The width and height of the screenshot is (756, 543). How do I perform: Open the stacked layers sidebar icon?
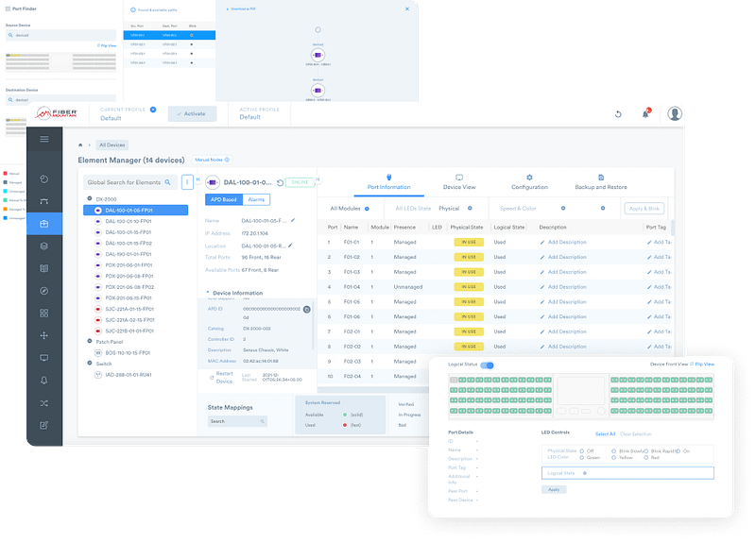click(43, 246)
